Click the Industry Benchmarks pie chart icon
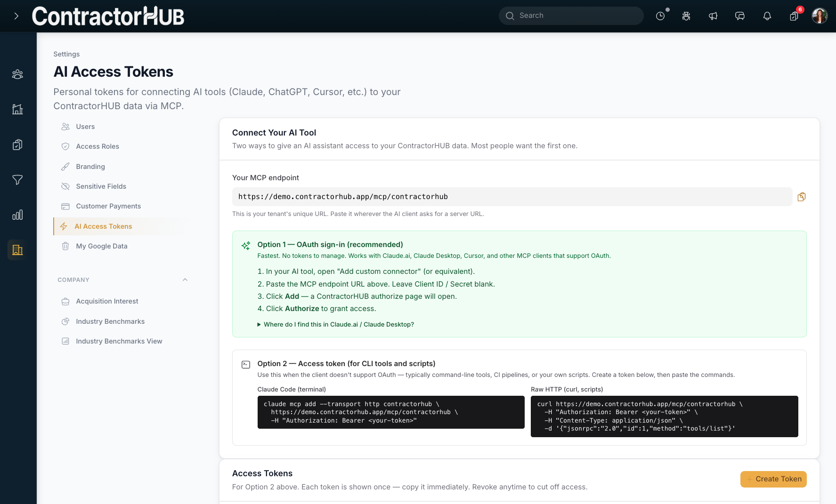Screen dimensions: 836x504 [65, 321]
